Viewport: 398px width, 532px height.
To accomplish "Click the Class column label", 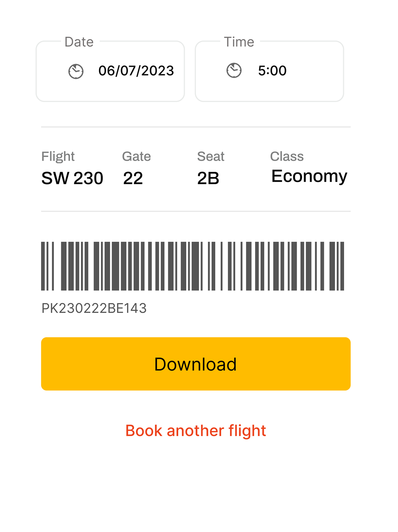I will (x=287, y=156).
